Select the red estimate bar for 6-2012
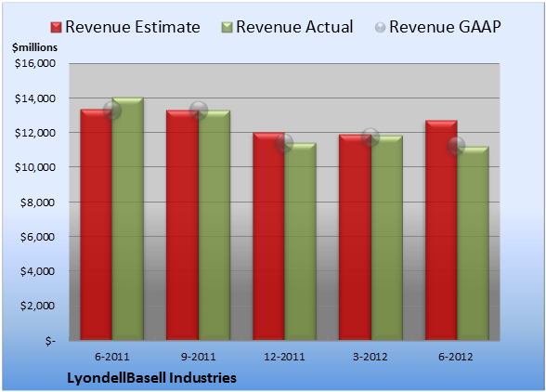The height and width of the screenshot is (392, 546). pyautogui.click(x=441, y=230)
